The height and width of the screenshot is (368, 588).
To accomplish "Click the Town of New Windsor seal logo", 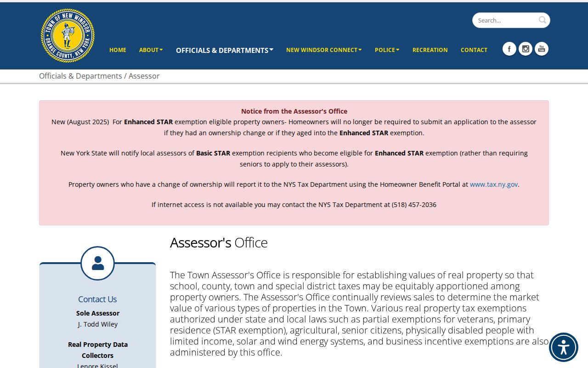I will pyautogui.click(x=68, y=35).
